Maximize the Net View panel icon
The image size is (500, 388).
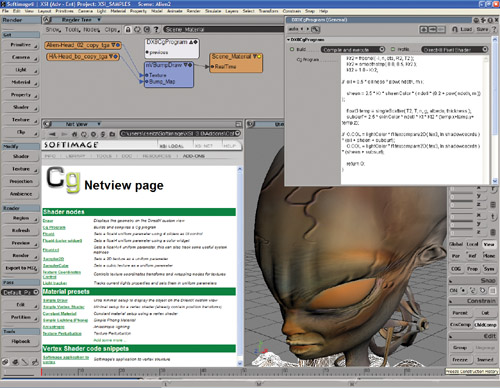click(x=238, y=124)
